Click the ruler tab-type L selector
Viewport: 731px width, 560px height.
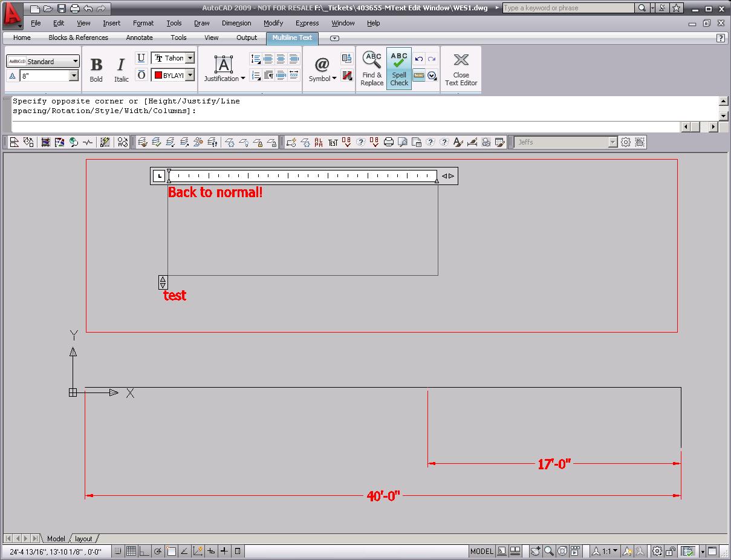tap(159, 176)
